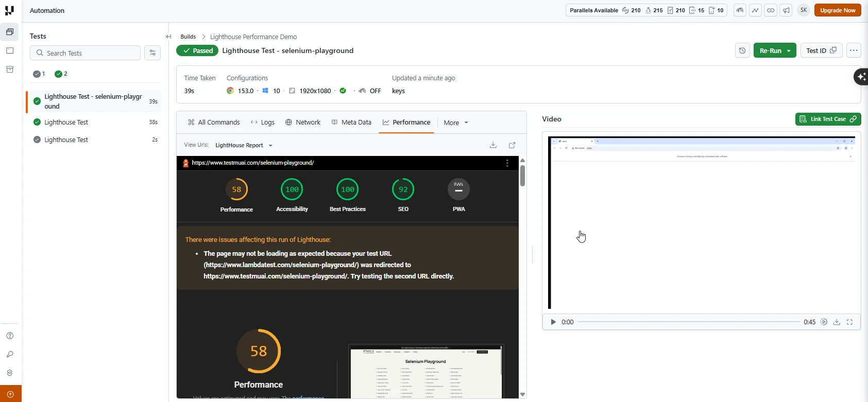Open Lighthouse report three-dot menu

[x=507, y=163]
